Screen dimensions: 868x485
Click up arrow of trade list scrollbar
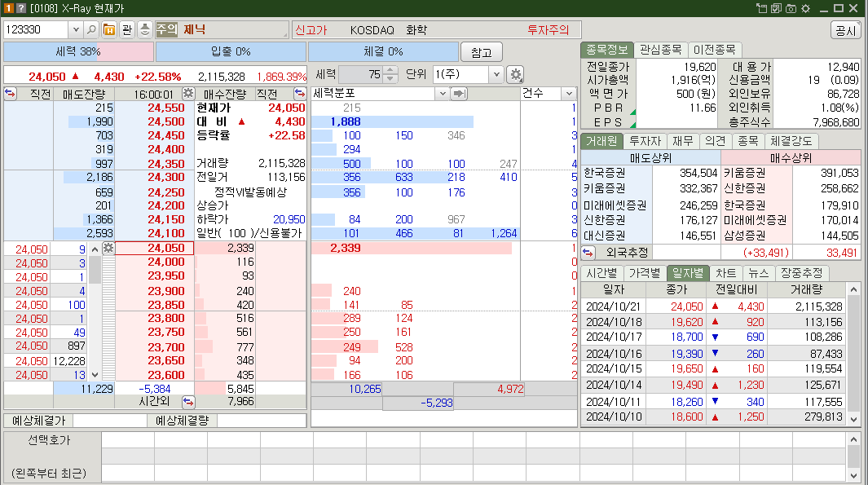[95, 249]
